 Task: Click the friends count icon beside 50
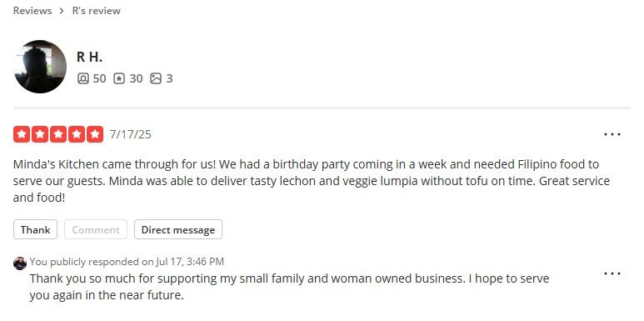coord(83,78)
